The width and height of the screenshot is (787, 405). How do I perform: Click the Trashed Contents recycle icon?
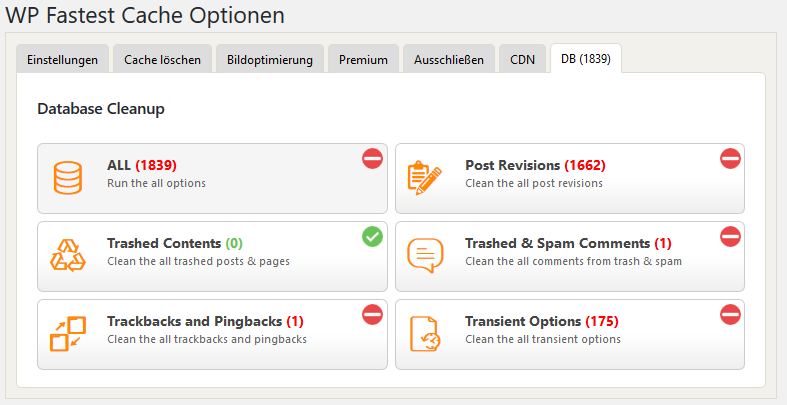[x=68, y=256]
